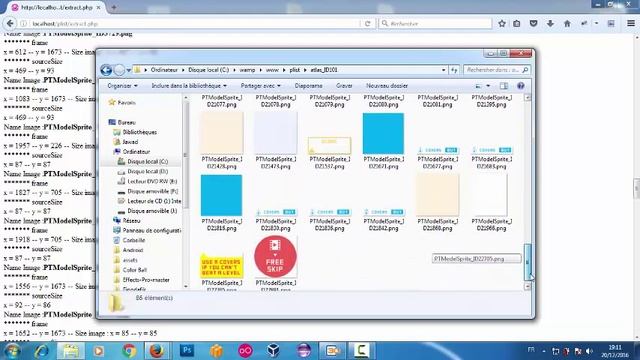Select the ID21537.png thumbnail
This screenshot has height=360, width=640.
pos(329,146)
